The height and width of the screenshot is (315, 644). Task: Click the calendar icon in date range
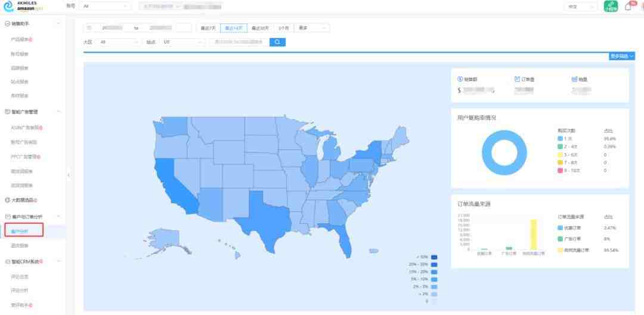click(91, 28)
